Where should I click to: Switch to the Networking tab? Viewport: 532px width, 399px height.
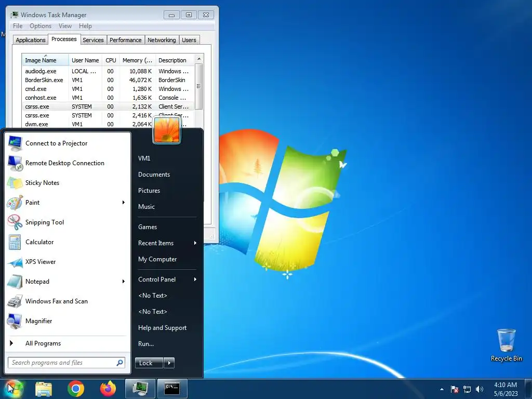(162, 40)
